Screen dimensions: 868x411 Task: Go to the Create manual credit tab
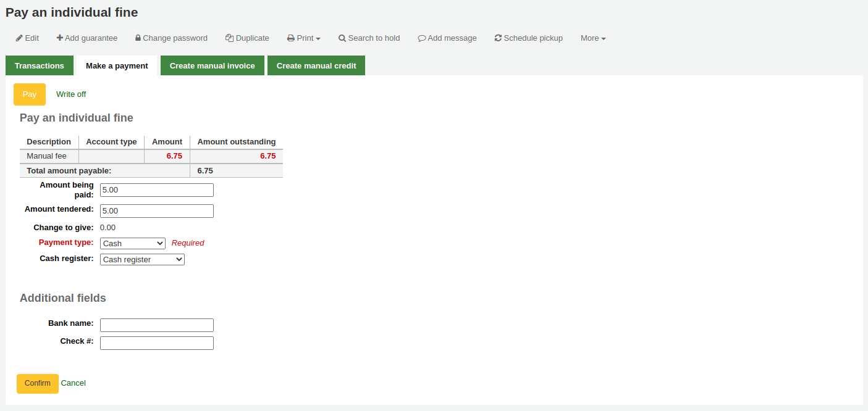click(x=316, y=66)
